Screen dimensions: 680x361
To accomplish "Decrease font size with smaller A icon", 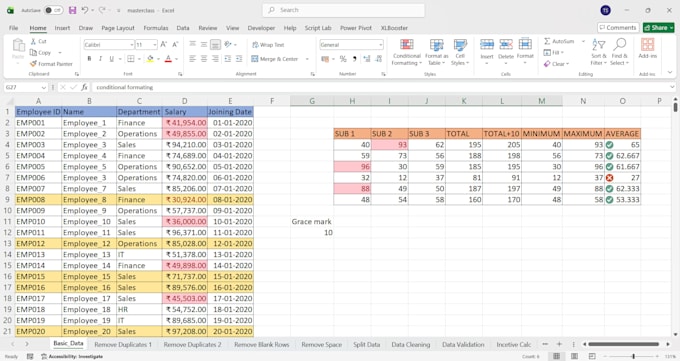I will pos(175,44).
